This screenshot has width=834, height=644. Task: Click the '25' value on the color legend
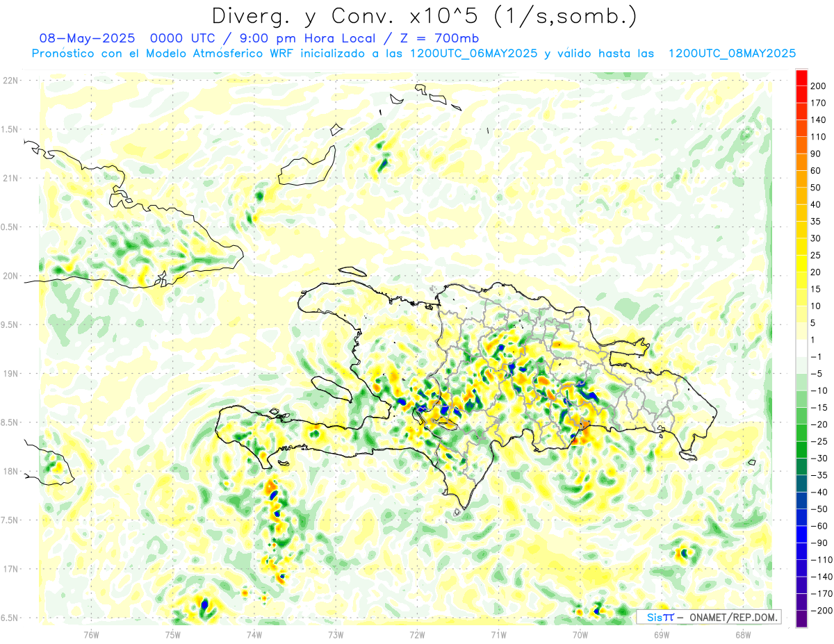click(x=817, y=255)
